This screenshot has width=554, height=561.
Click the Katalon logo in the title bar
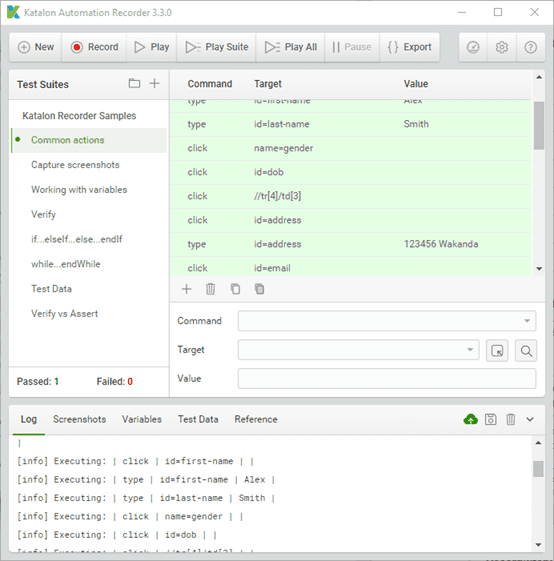(13, 12)
